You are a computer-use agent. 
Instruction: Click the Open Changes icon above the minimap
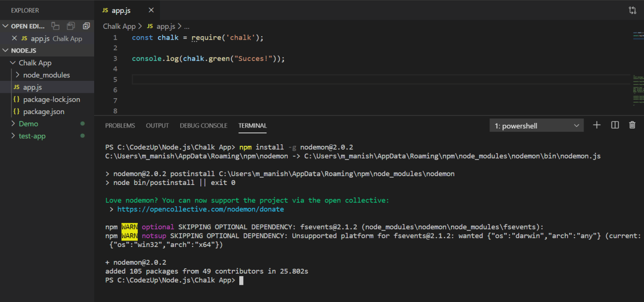(632, 10)
